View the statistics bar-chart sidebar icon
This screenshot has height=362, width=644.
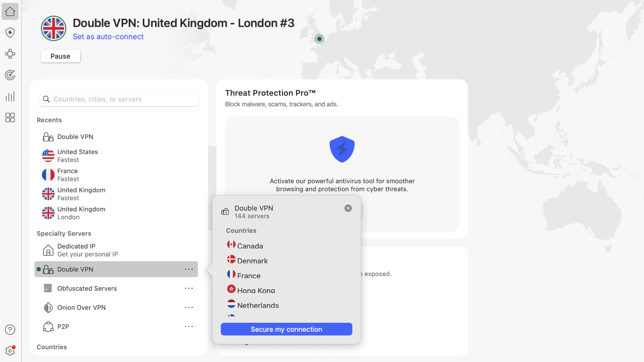coord(10,96)
